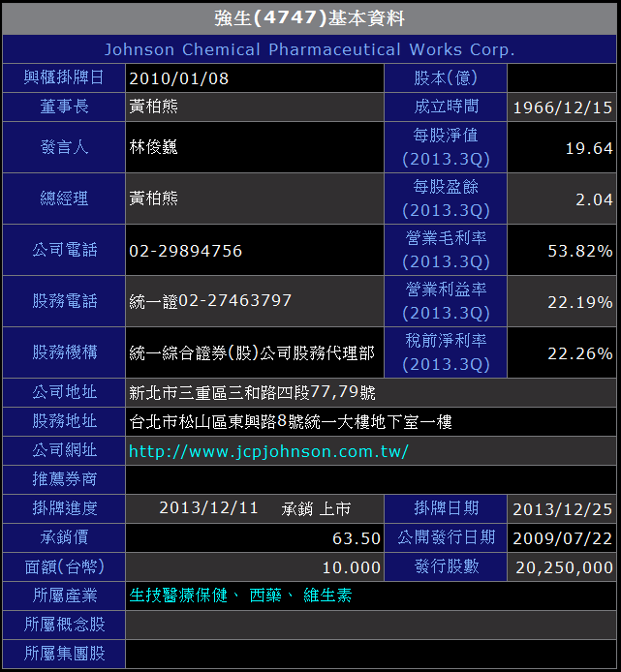
Task: Click the 承銷 上市 status text
Action: [x=316, y=508]
